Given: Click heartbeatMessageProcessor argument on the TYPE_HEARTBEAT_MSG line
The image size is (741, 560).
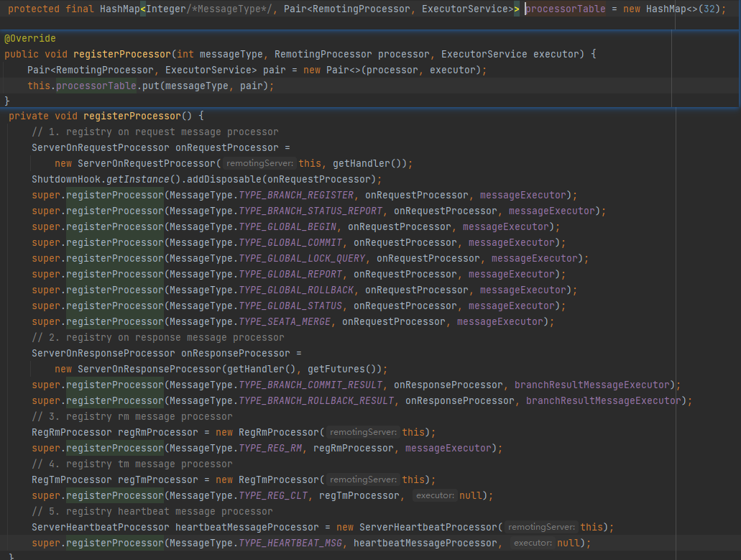Looking at the screenshot, I should [x=425, y=543].
